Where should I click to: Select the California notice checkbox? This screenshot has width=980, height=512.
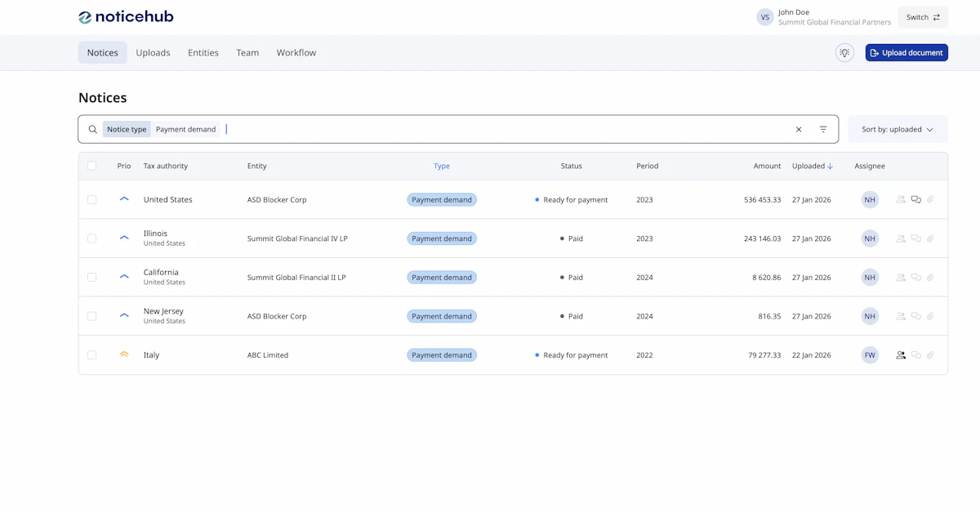91,278
